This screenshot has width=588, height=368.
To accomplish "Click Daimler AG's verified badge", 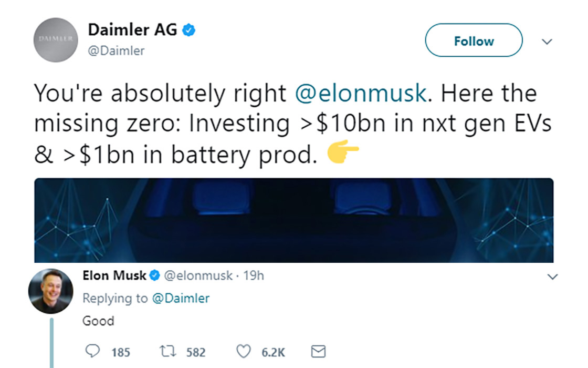I will [x=189, y=30].
